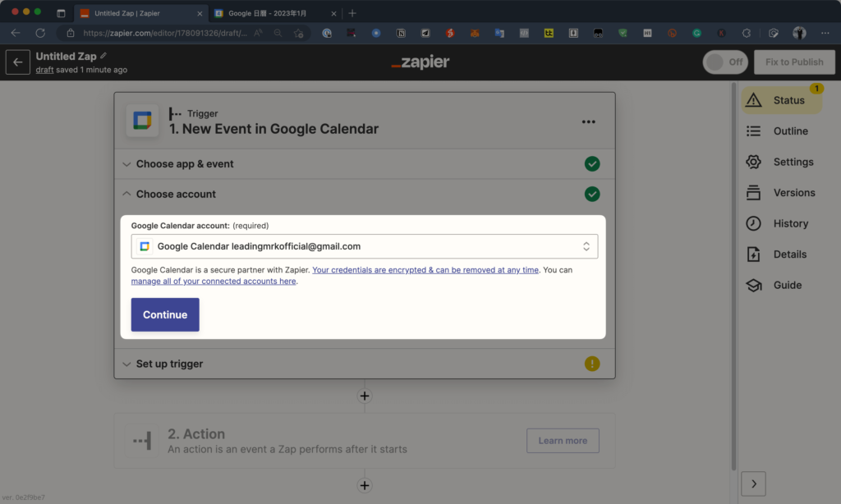
Task: Click the Fix to Publish button
Action: pyautogui.click(x=794, y=62)
